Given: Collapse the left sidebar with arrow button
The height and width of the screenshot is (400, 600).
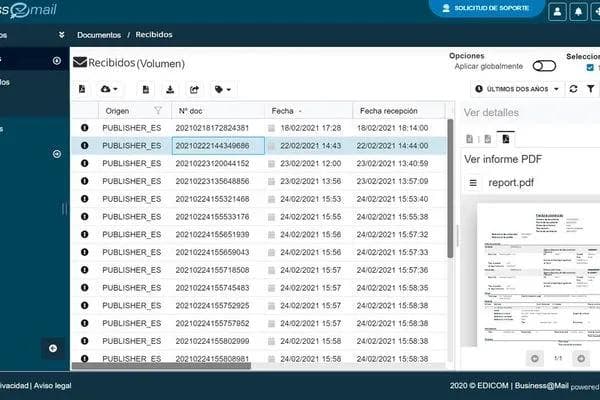Looking at the screenshot, I should pyautogui.click(x=53, y=347).
